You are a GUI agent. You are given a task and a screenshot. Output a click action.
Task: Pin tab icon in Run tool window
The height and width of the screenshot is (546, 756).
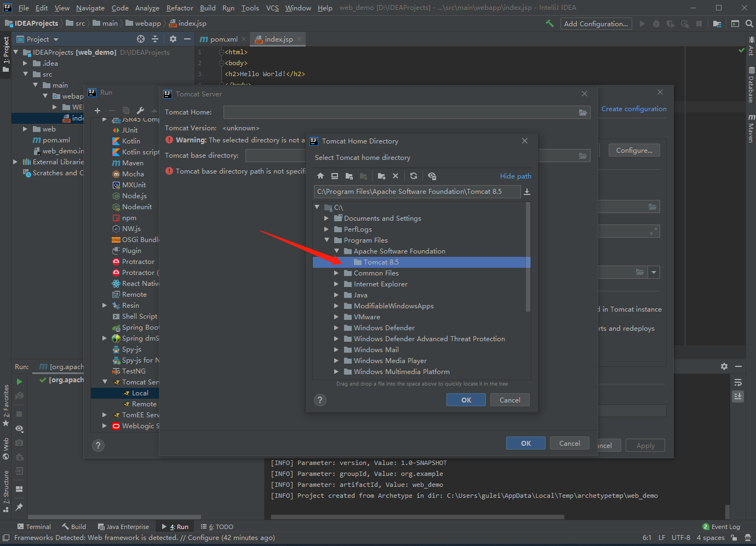point(19,507)
